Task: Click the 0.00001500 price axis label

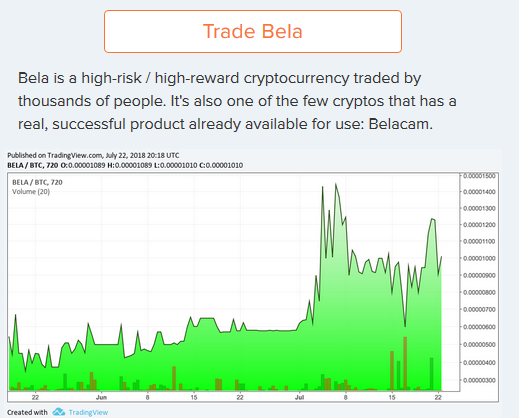Action: [479, 176]
